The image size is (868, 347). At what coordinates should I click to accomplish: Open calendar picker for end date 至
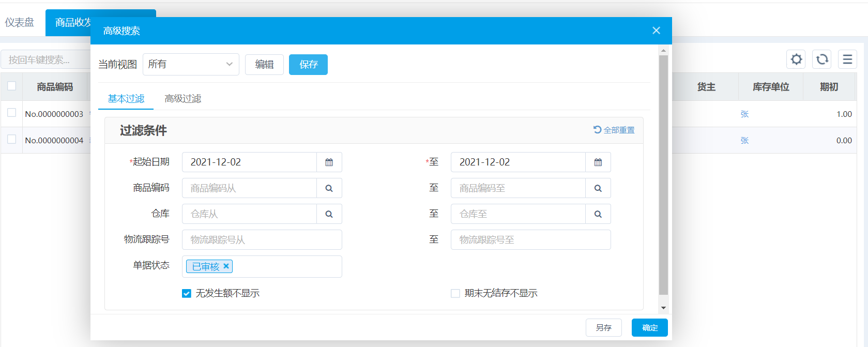(598, 162)
